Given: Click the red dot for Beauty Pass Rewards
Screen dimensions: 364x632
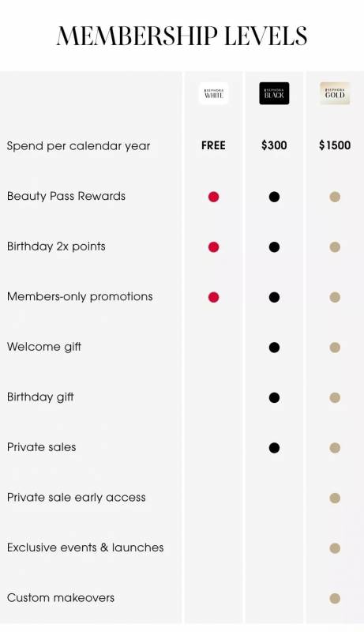Looking at the screenshot, I should [213, 197].
